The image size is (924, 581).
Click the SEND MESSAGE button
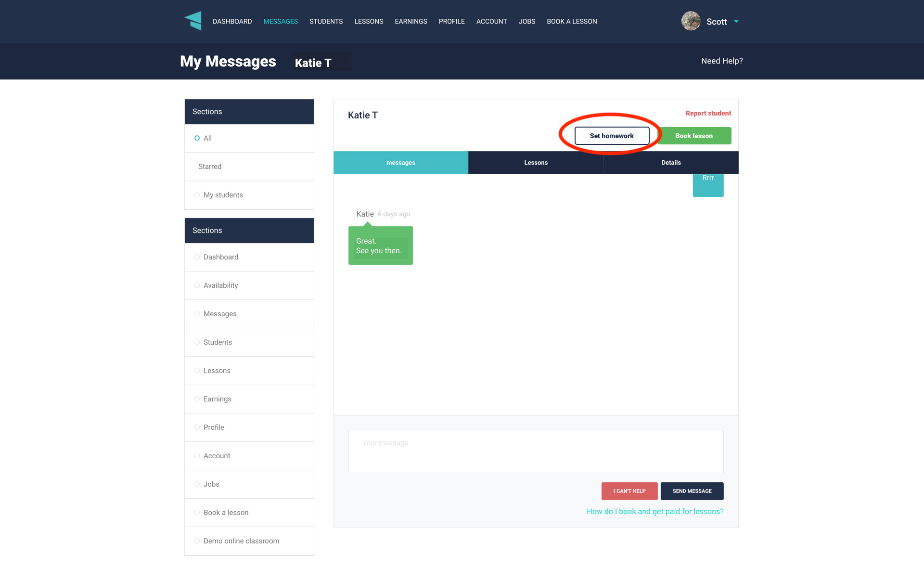point(692,491)
